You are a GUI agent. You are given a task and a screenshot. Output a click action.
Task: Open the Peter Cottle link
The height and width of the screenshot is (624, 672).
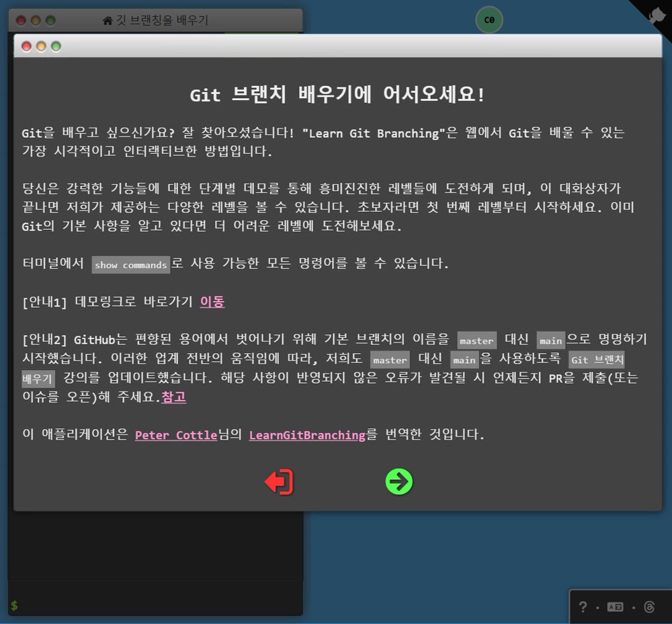click(176, 435)
